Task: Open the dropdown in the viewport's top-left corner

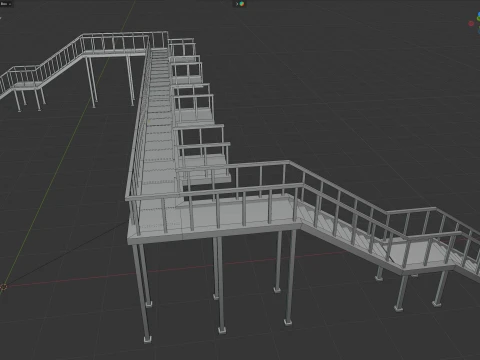Action: (6, 4)
